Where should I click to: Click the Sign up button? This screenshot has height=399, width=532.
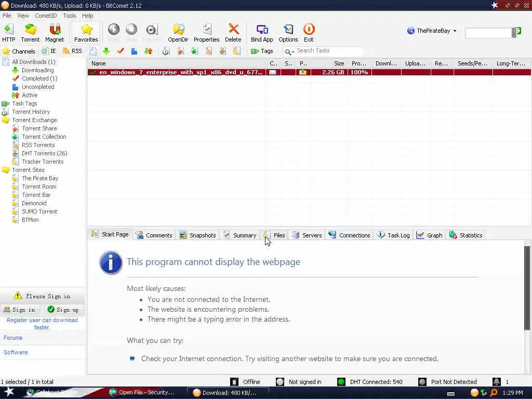click(x=63, y=310)
